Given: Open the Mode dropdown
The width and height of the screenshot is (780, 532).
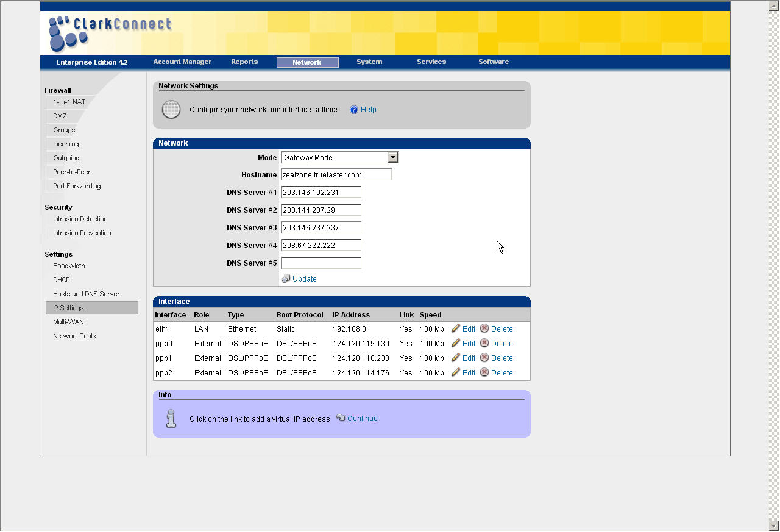Looking at the screenshot, I should (392, 157).
